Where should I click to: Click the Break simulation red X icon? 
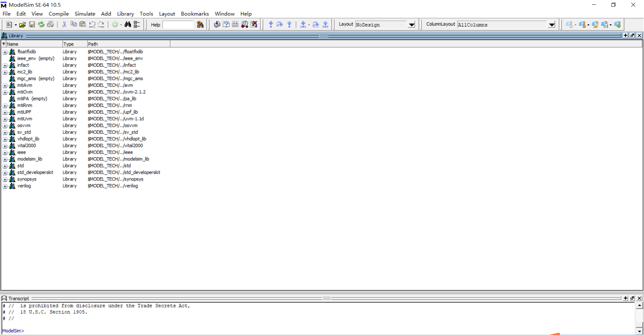coord(254,24)
